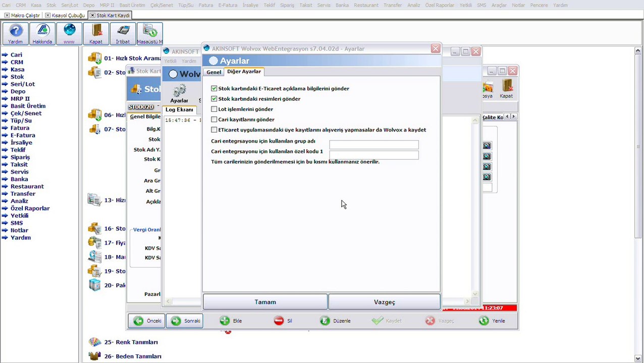The width and height of the screenshot is (644, 363).
Task: Click the 07- Sto shortcut icon
Action: point(95,129)
